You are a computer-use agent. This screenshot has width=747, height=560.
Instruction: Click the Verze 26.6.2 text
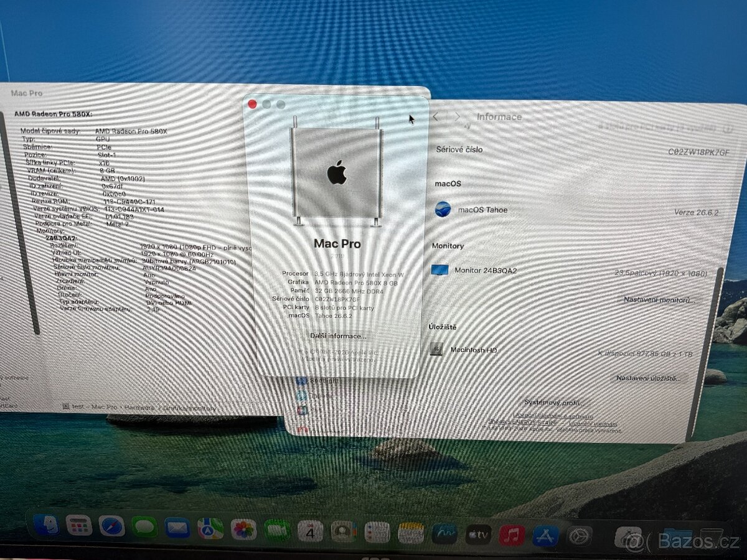tap(696, 212)
